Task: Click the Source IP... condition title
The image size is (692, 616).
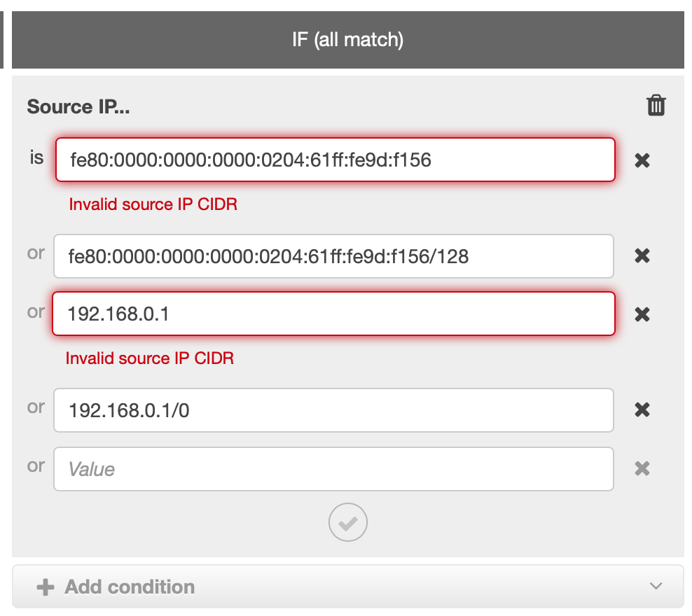Action: tap(78, 106)
